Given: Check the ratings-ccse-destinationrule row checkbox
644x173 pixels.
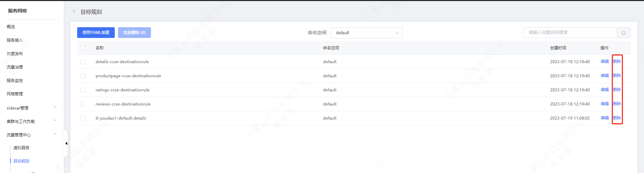Looking at the screenshot, I should point(83,90).
